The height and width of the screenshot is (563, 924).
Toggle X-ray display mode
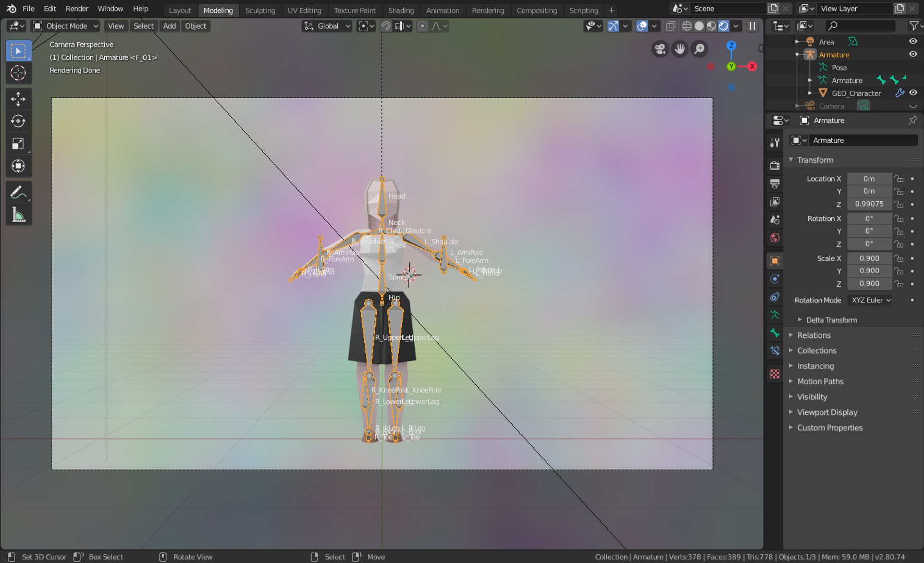[671, 26]
